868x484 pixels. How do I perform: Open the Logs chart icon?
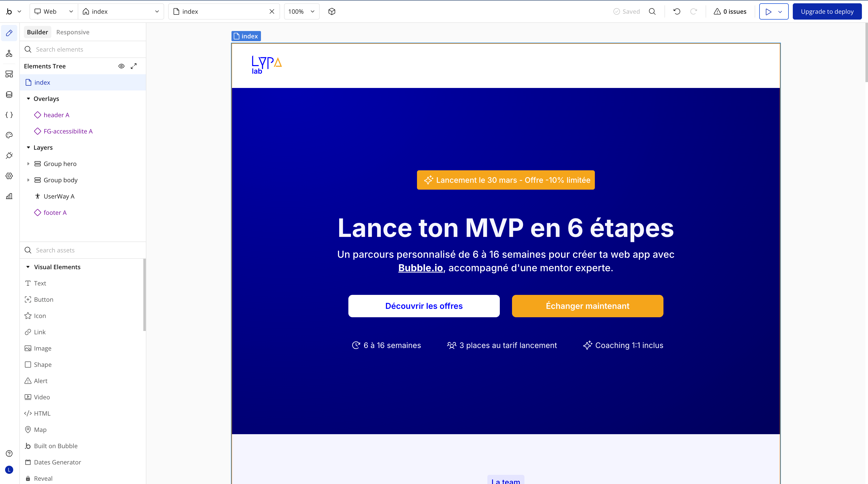tap(9, 196)
